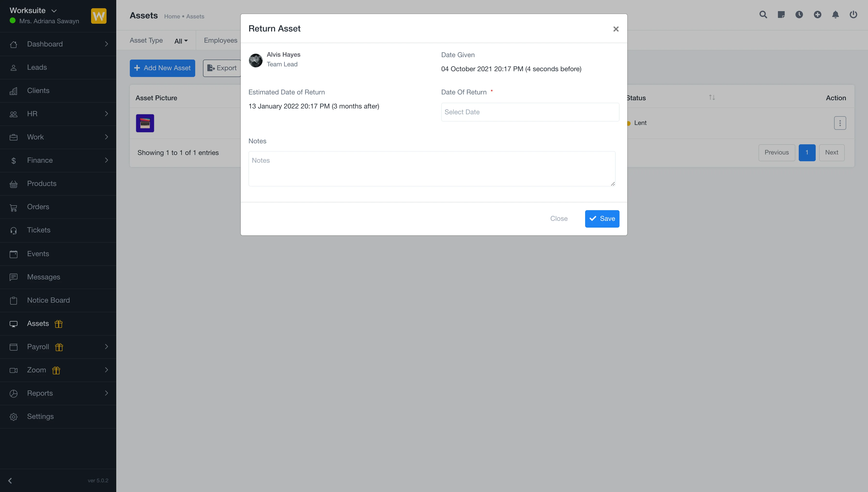Click the Save button in dialog
The height and width of the screenshot is (492, 868).
pyautogui.click(x=602, y=219)
